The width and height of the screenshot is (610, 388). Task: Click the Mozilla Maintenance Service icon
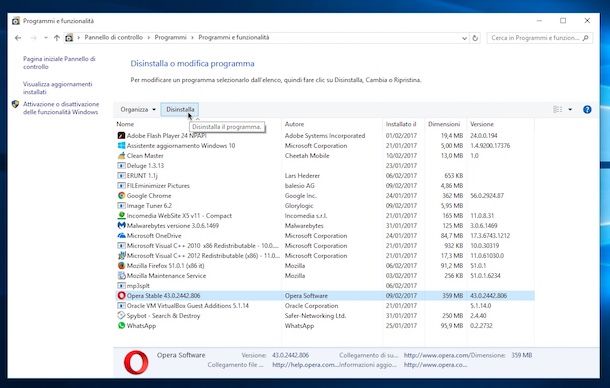click(x=121, y=276)
